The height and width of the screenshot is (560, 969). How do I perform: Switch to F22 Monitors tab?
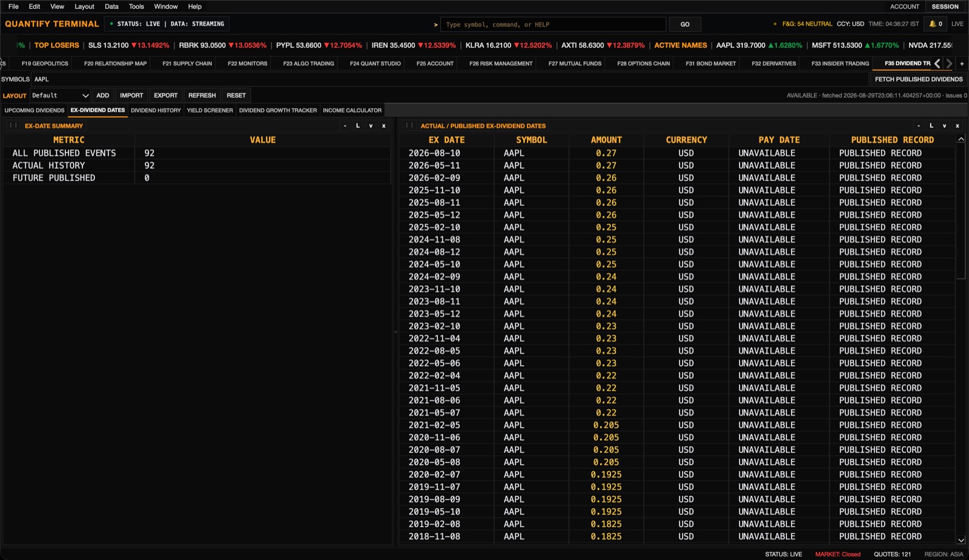pos(247,64)
